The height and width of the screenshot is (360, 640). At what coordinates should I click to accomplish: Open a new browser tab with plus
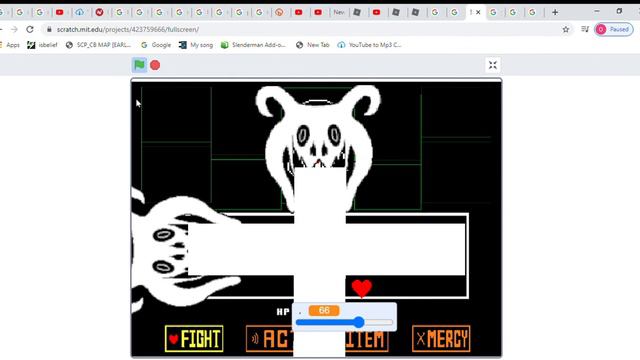555,12
